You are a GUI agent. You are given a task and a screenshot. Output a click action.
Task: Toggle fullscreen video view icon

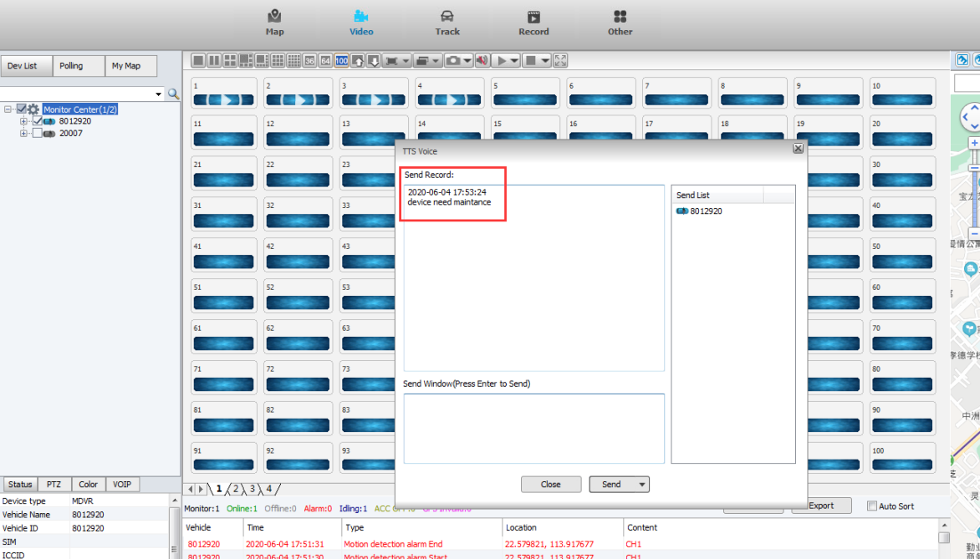pos(560,61)
